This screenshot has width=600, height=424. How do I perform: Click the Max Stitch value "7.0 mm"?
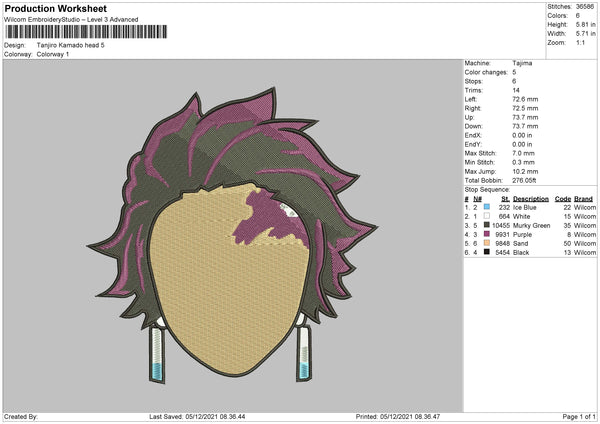click(x=523, y=153)
